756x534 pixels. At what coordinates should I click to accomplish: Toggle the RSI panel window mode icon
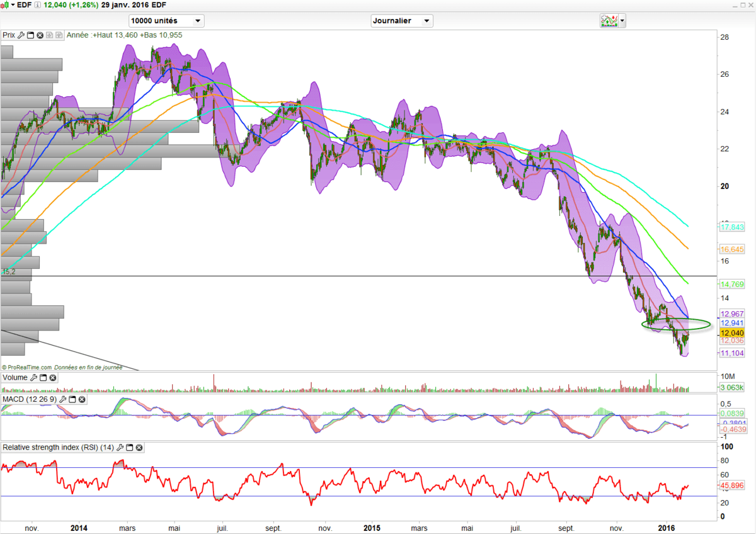(x=130, y=448)
